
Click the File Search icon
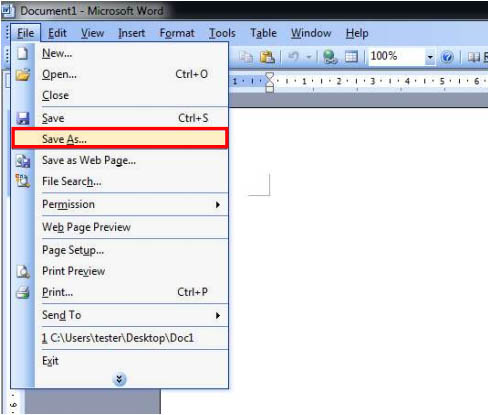23,181
